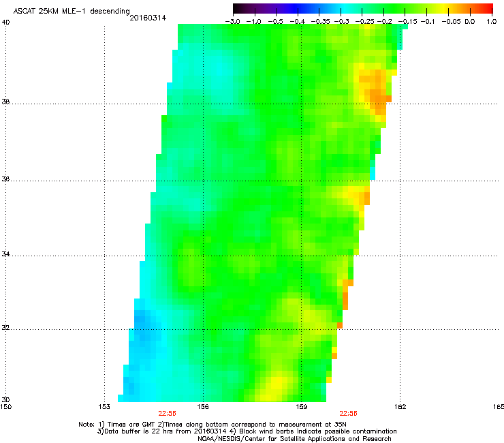Click latitude axis label '40'
This screenshot has height=443, width=504.
pos(5,22)
